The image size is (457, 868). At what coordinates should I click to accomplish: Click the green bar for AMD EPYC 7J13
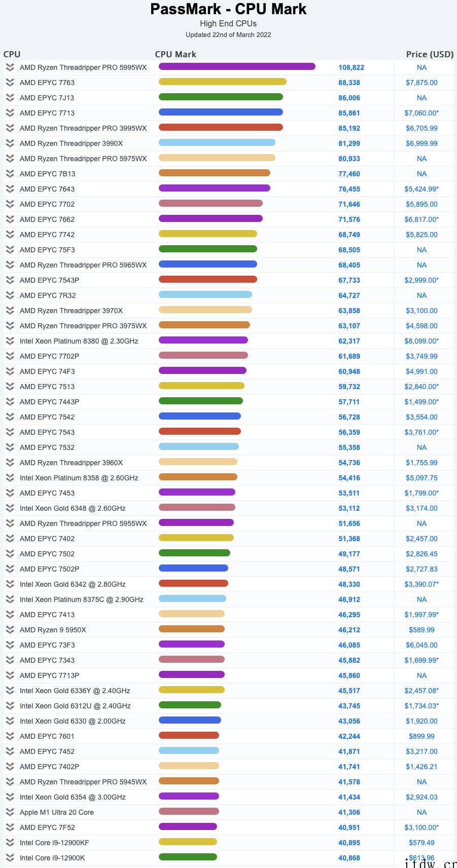(221, 97)
